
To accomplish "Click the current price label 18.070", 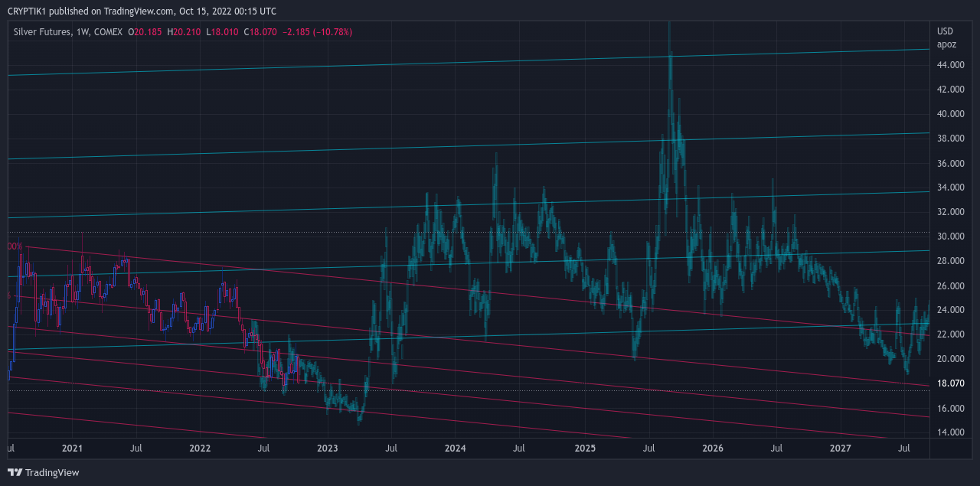I will 951,383.
